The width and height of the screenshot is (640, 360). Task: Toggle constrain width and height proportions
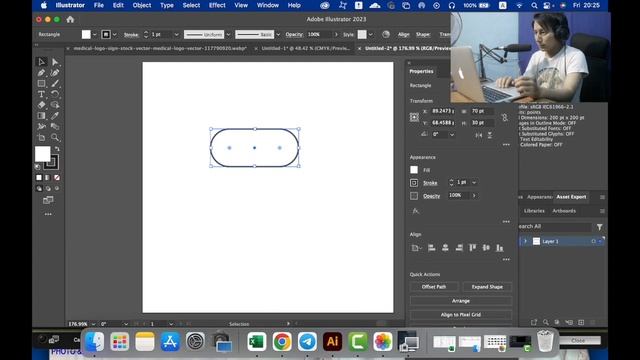click(x=505, y=118)
